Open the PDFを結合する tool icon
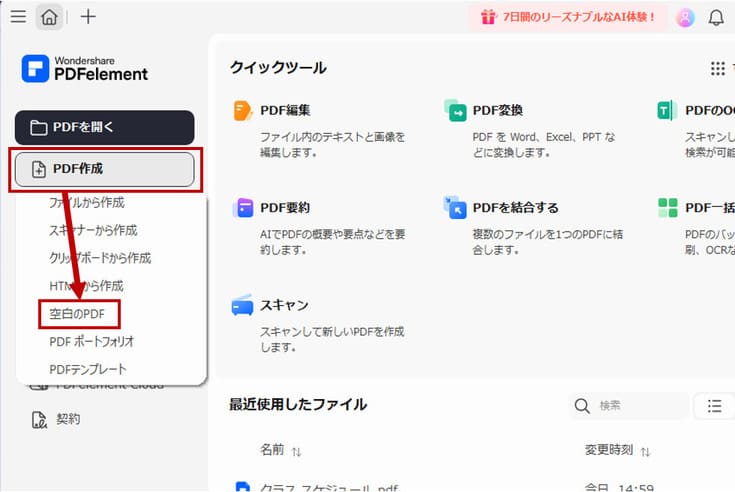 tap(455, 208)
